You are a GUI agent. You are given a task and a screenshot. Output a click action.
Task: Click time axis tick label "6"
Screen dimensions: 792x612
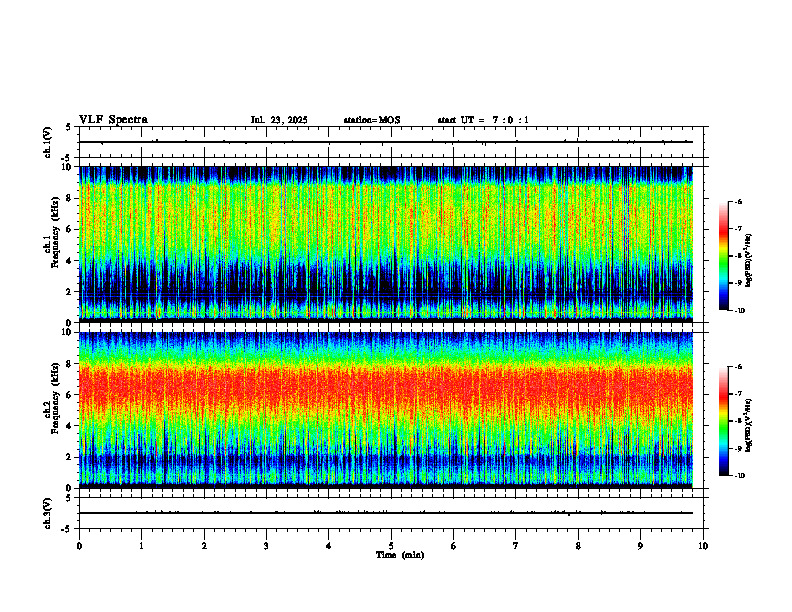click(x=454, y=546)
